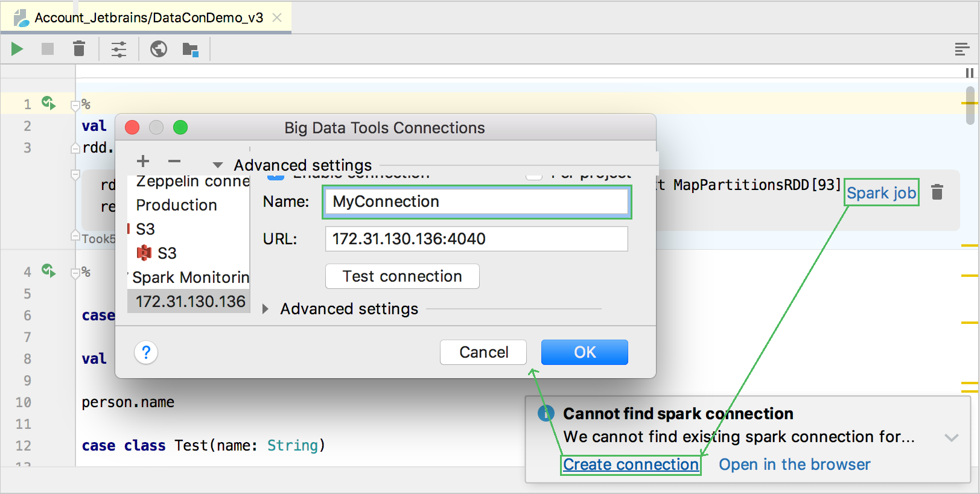Collapse the code fold marker at line 4
Screen dimensions: 980x494
click(75, 273)
